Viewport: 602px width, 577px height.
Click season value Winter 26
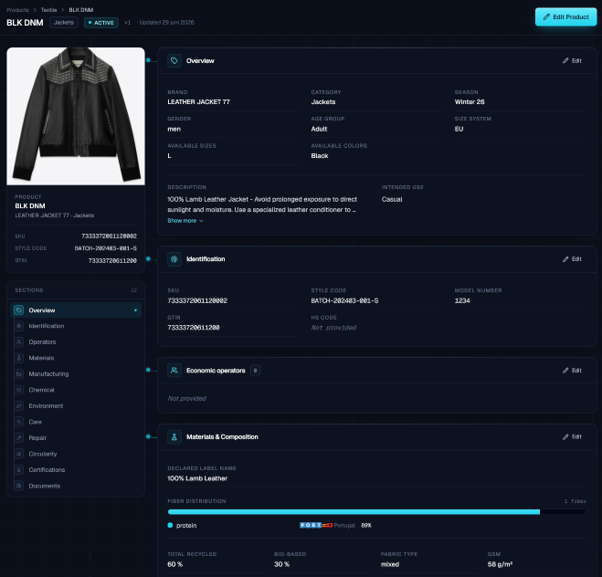[x=469, y=102]
